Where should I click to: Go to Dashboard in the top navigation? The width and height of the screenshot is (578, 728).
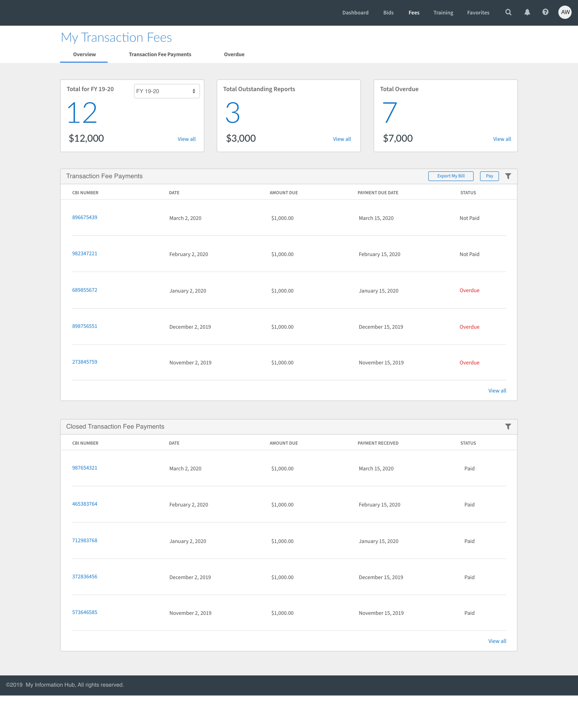(x=355, y=13)
